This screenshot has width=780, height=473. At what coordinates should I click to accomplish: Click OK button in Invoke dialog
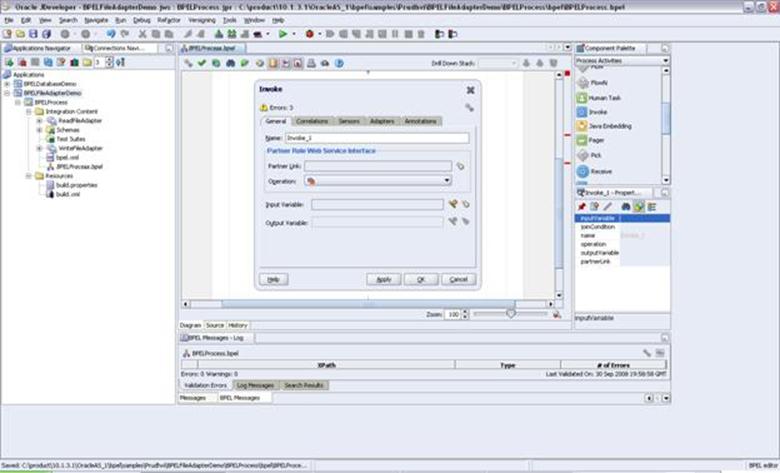pos(421,280)
